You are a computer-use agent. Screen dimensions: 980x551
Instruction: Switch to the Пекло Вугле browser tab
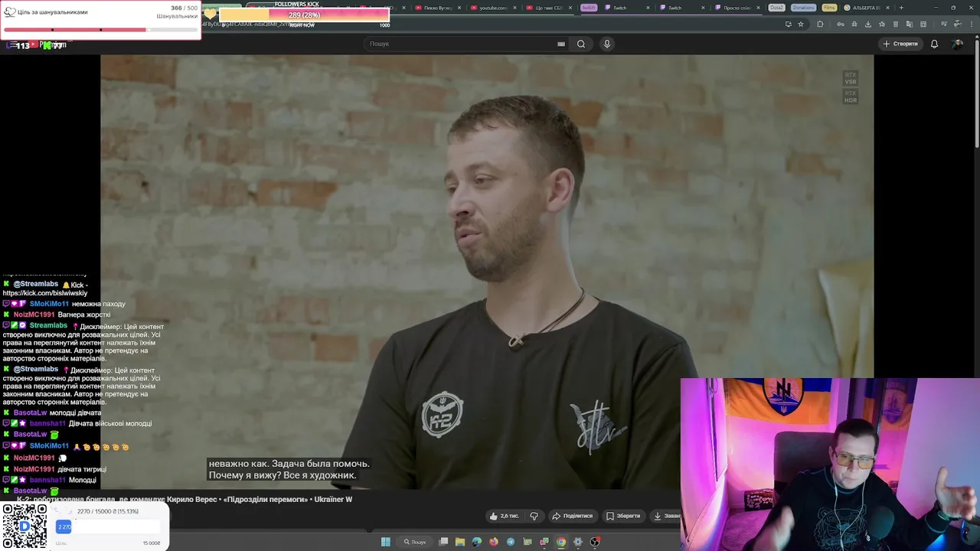coord(438,8)
